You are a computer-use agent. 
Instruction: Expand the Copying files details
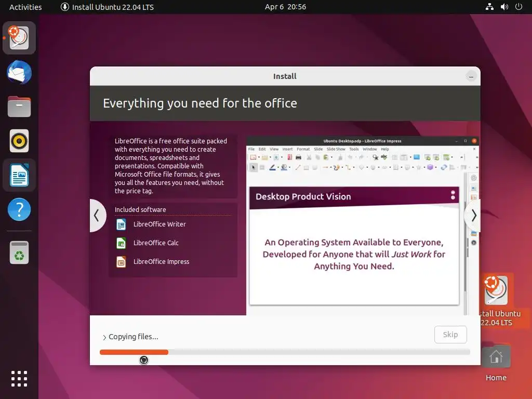coord(104,337)
